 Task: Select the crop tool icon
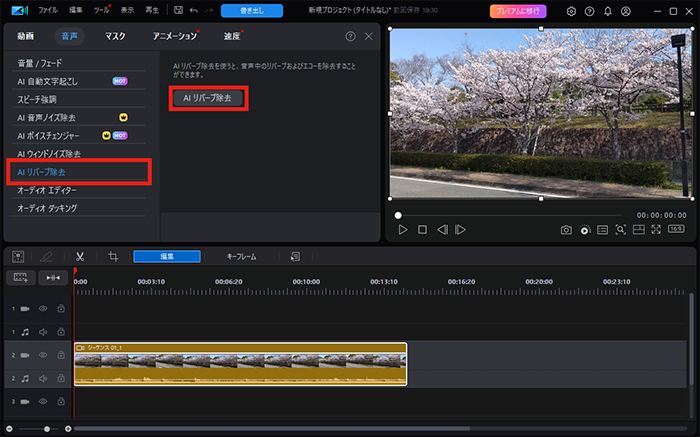tap(113, 257)
